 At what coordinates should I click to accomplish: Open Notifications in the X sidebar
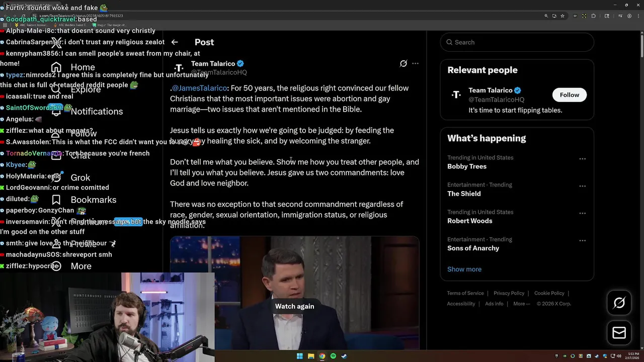tap(87, 111)
